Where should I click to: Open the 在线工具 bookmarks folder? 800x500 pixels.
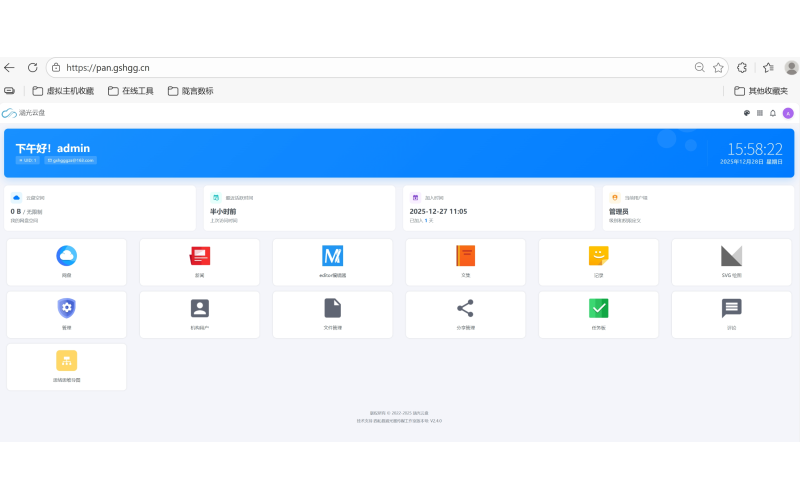click(131, 91)
